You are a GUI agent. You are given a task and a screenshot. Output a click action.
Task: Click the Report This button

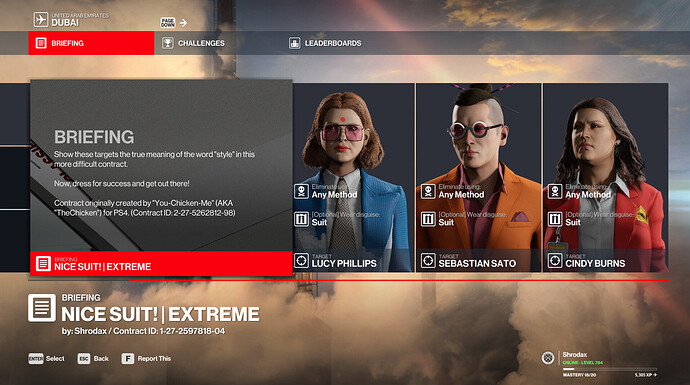147,359
